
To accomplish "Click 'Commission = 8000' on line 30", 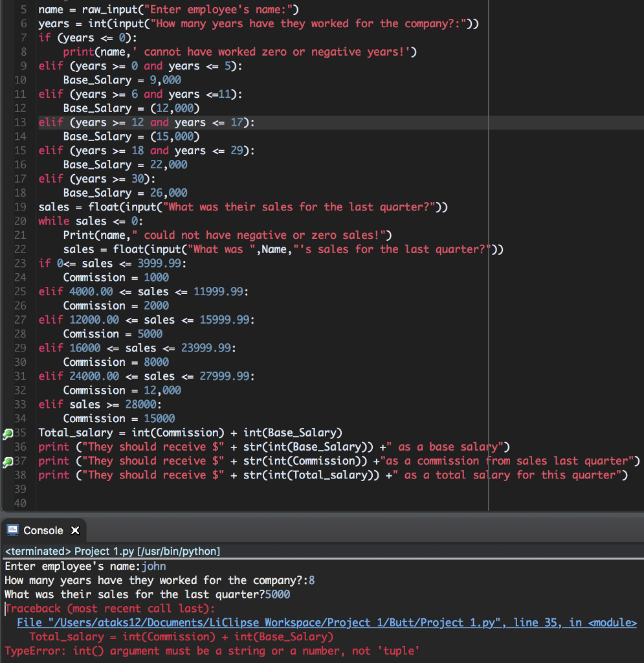I will (x=117, y=362).
